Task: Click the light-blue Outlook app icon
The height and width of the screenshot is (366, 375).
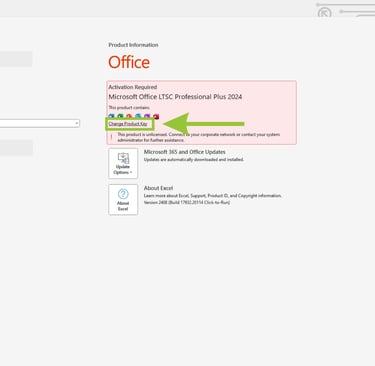Action: point(138,116)
